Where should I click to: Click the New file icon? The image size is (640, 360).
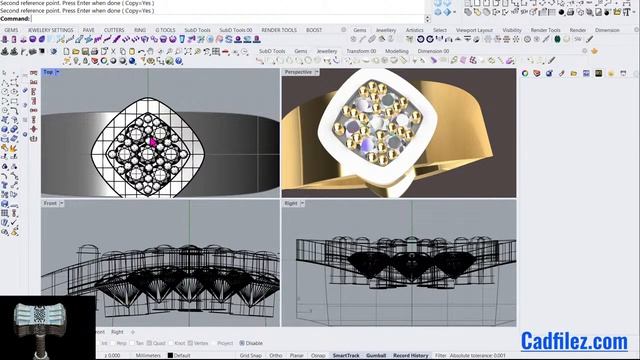tap(66, 52)
